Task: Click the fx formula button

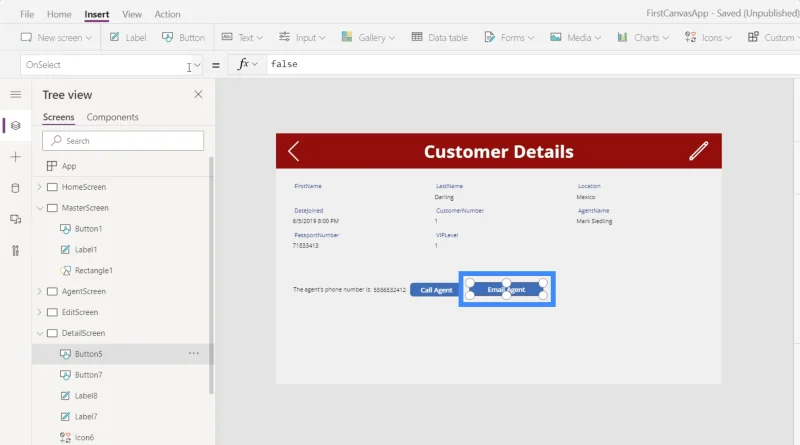Action: click(x=247, y=64)
